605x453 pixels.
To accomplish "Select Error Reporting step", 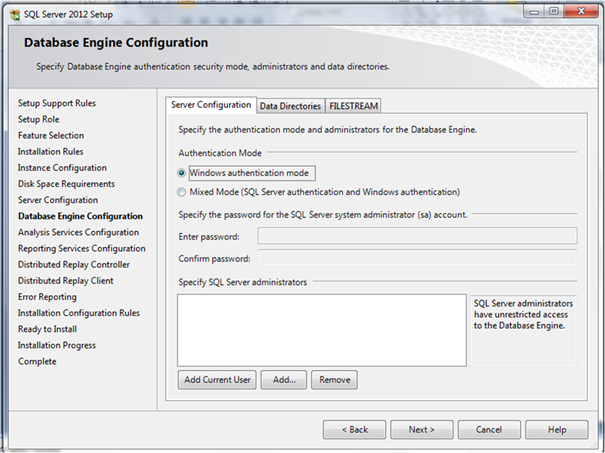I will point(47,297).
